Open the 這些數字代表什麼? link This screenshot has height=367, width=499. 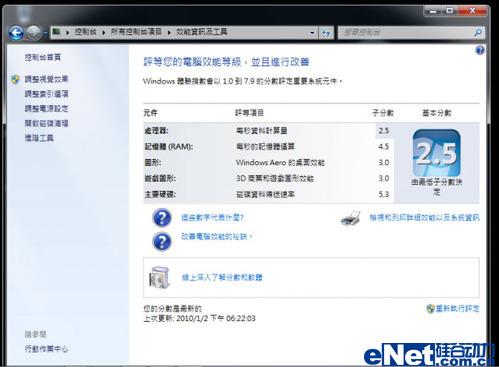[212, 218]
